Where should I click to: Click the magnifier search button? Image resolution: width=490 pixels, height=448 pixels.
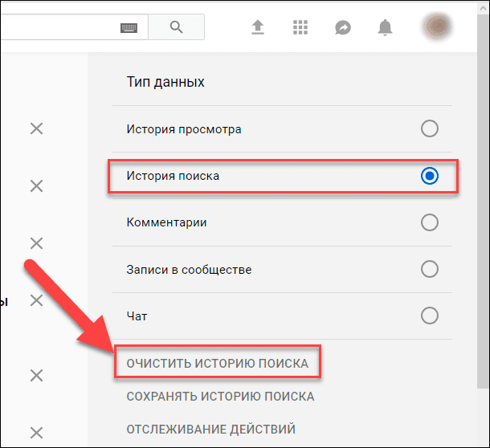point(176,27)
